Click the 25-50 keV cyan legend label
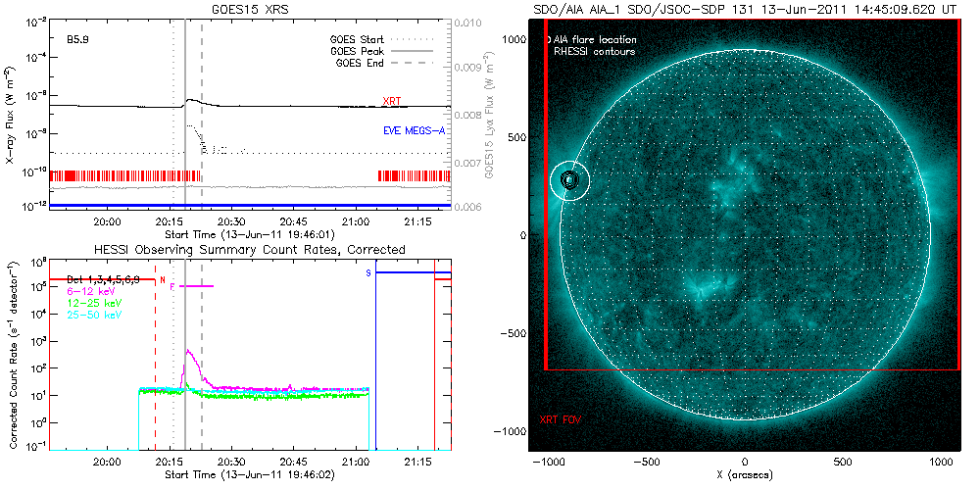 click(92, 313)
